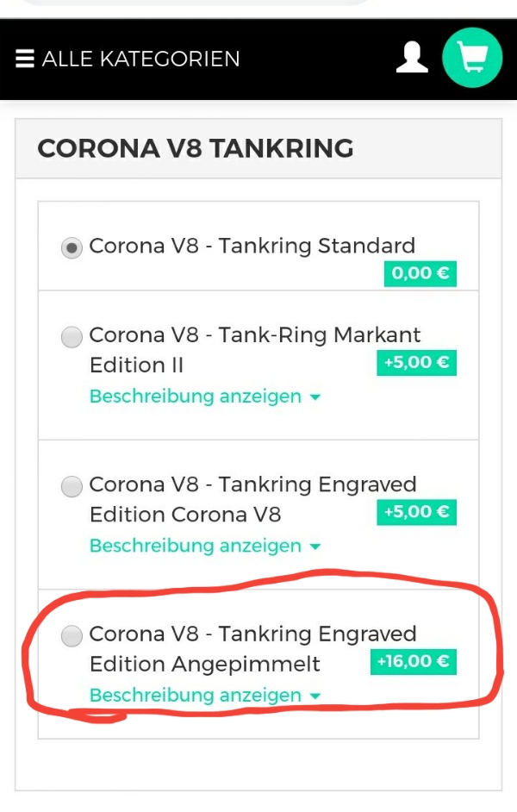
Task: Click +5,00 € badge for Markant Edition II
Action: coord(416,363)
